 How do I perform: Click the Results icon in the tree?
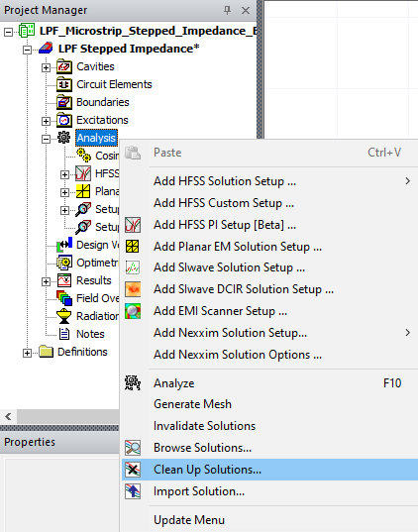point(64,280)
